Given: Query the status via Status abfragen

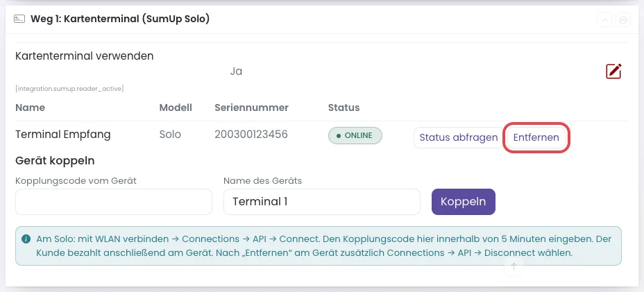Looking at the screenshot, I should tap(458, 137).
